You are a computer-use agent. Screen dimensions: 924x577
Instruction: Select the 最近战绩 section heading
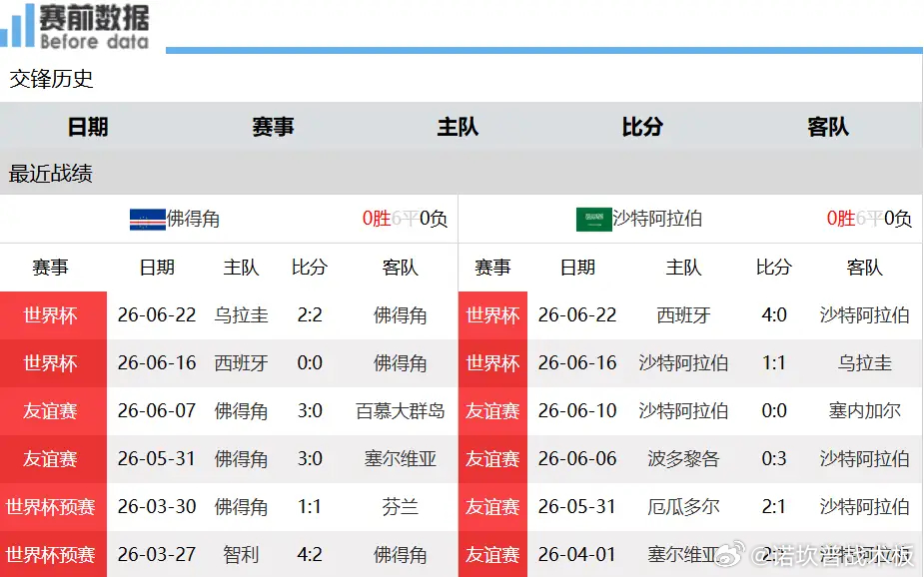click(50, 174)
